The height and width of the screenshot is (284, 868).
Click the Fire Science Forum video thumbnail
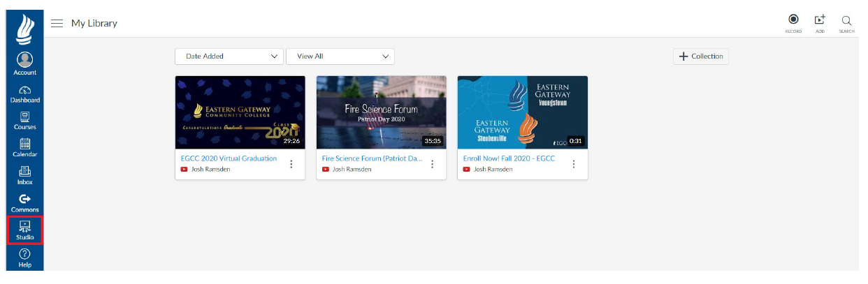click(x=381, y=112)
